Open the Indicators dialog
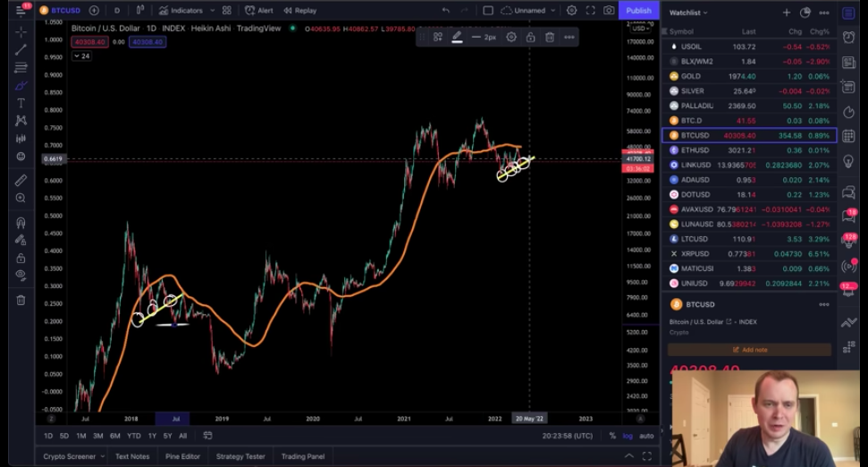This screenshot has width=868, height=467. [181, 10]
